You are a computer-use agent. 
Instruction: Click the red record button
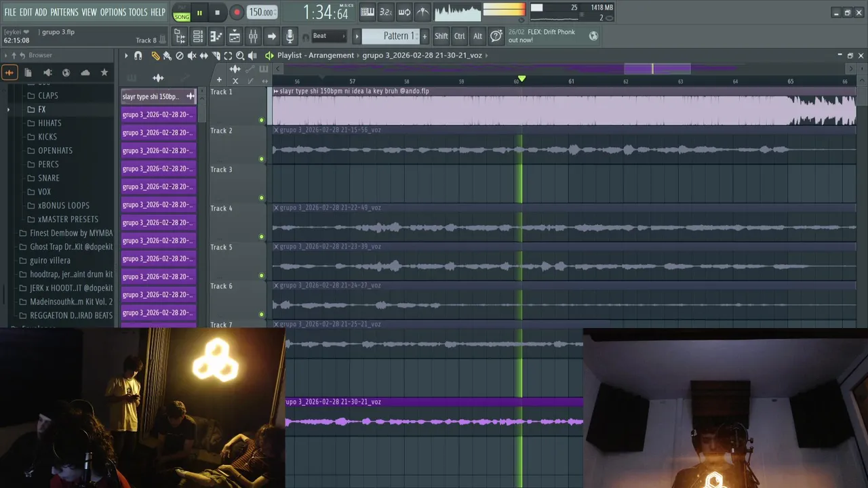(237, 12)
